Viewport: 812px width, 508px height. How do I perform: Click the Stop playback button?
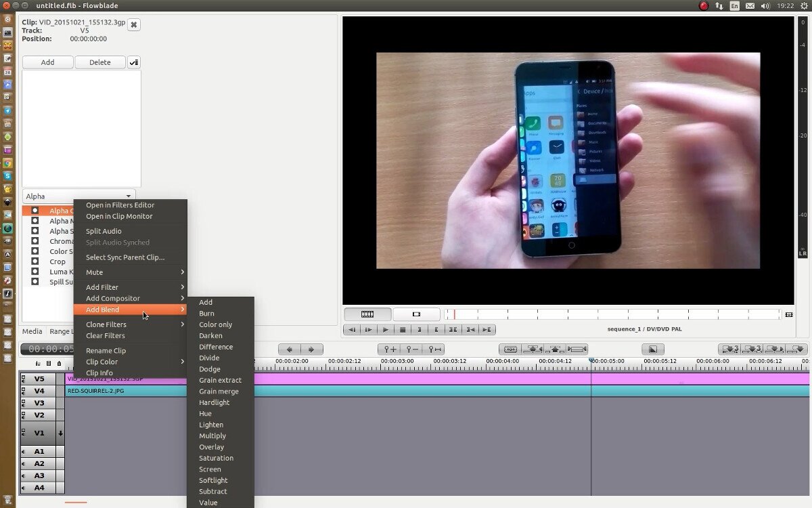tap(403, 330)
